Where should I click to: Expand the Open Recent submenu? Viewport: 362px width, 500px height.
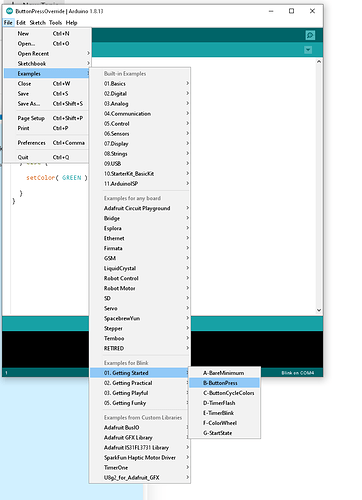(x=47, y=54)
